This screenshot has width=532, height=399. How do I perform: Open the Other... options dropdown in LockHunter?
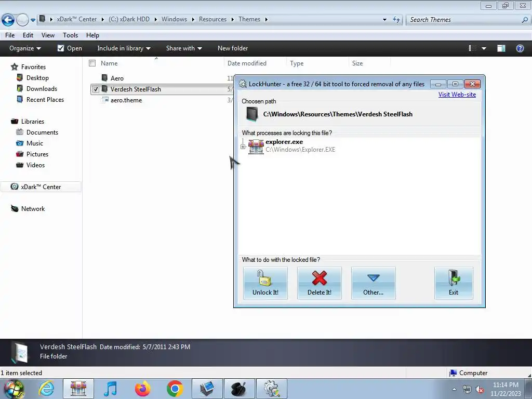tap(373, 283)
